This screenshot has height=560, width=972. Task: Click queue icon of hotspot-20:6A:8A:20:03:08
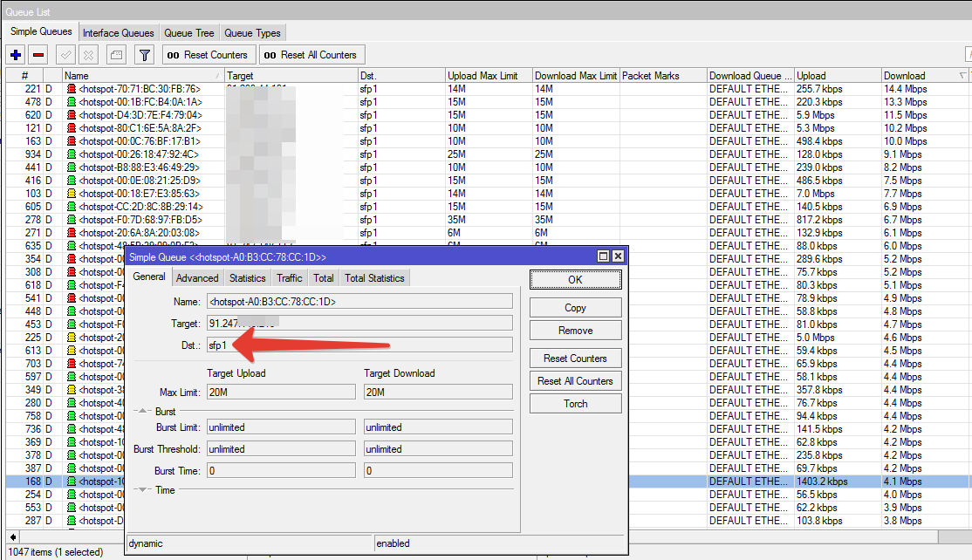pyautogui.click(x=72, y=233)
